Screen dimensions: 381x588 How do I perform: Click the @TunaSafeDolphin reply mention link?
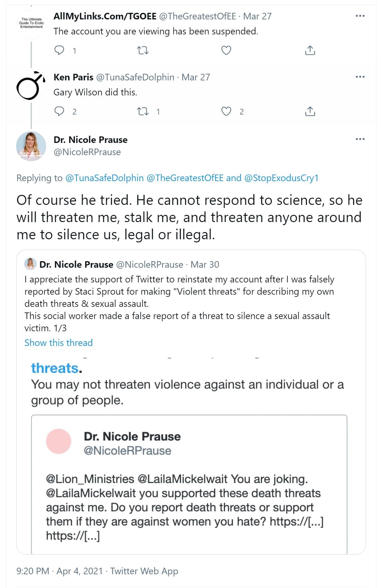[104, 178]
